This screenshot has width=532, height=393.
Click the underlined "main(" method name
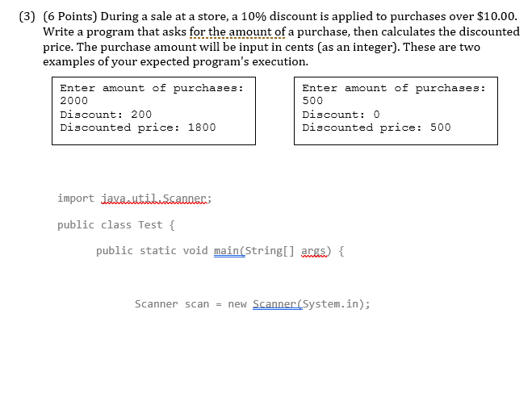[x=229, y=251]
